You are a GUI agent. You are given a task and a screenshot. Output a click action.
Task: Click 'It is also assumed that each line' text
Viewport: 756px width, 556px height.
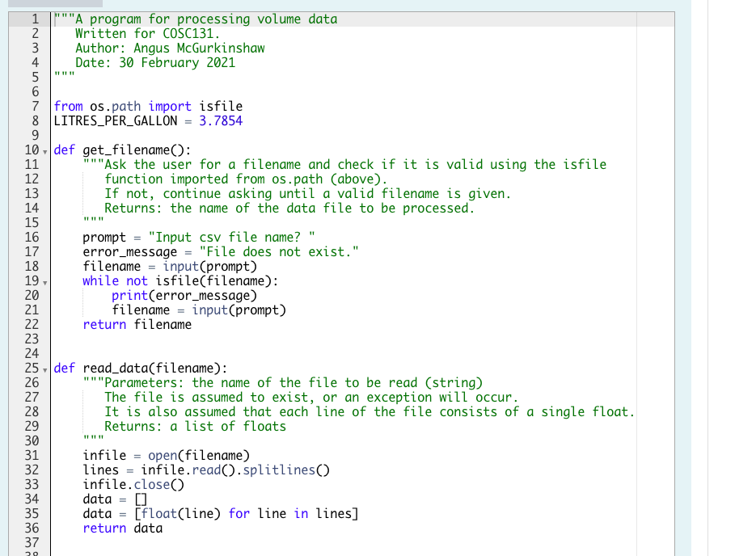[224, 412]
